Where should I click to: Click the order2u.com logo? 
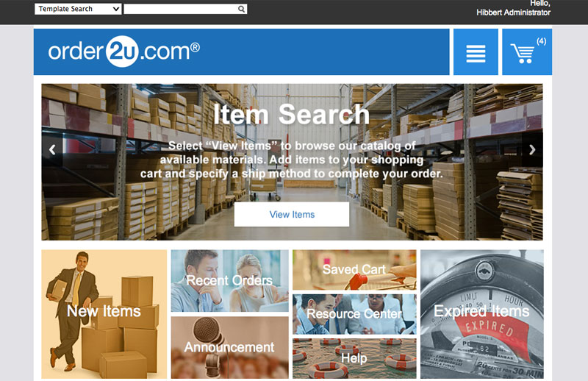pyautogui.click(x=123, y=51)
